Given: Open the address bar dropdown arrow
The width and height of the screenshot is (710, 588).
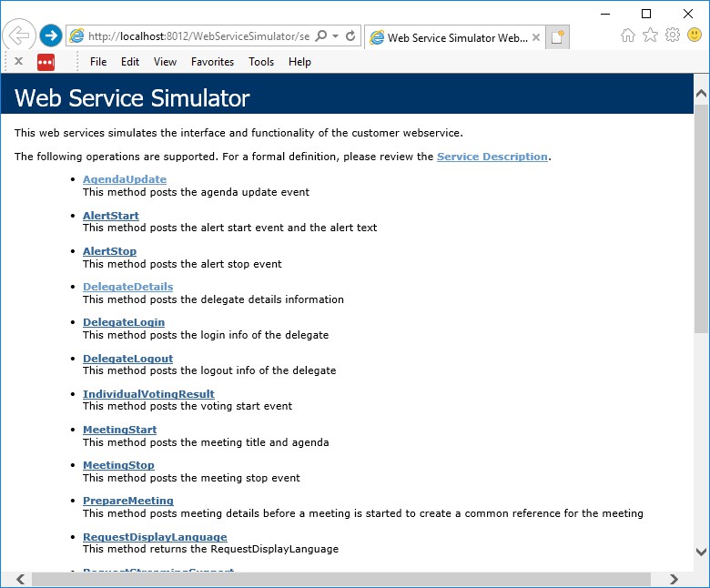Looking at the screenshot, I should point(336,35).
